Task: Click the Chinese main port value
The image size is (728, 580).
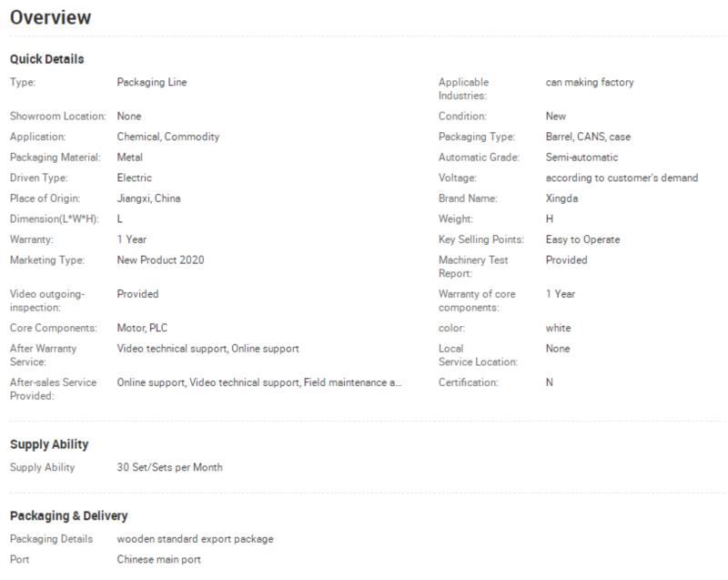Action: pyautogui.click(x=158, y=560)
